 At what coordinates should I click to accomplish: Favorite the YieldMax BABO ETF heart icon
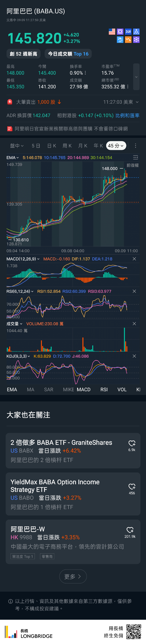tap(132, 487)
